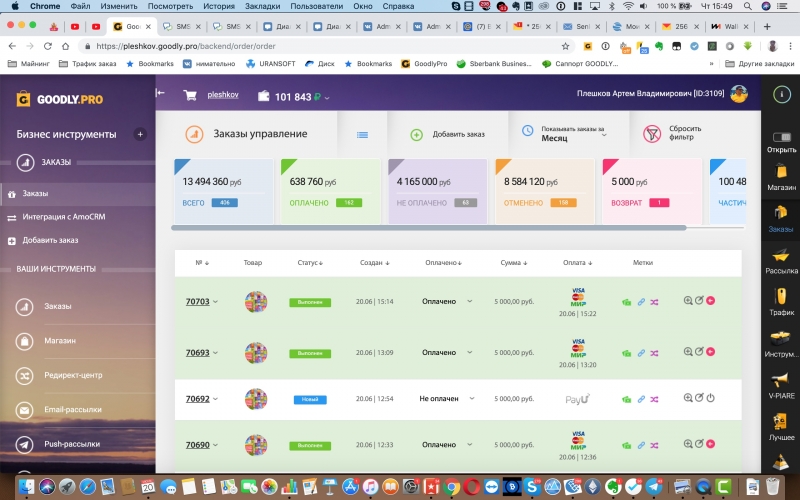
Task: Open Рассылка in the right icon panel
Action: (x=781, y=261)
